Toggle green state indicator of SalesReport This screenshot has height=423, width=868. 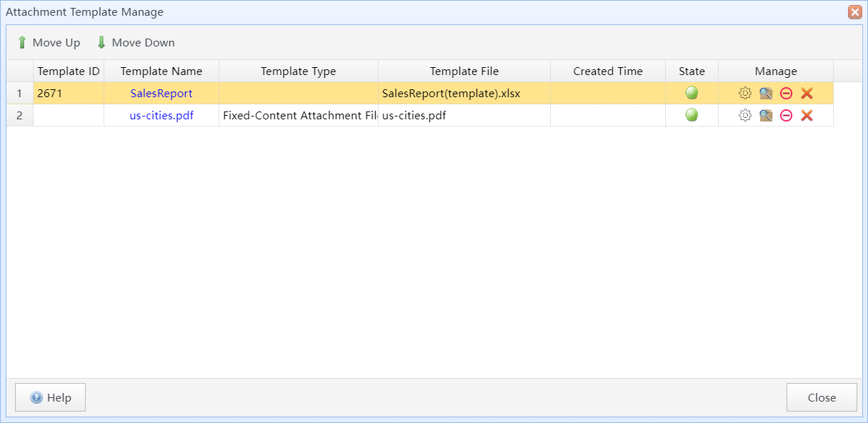coord(692,93)
